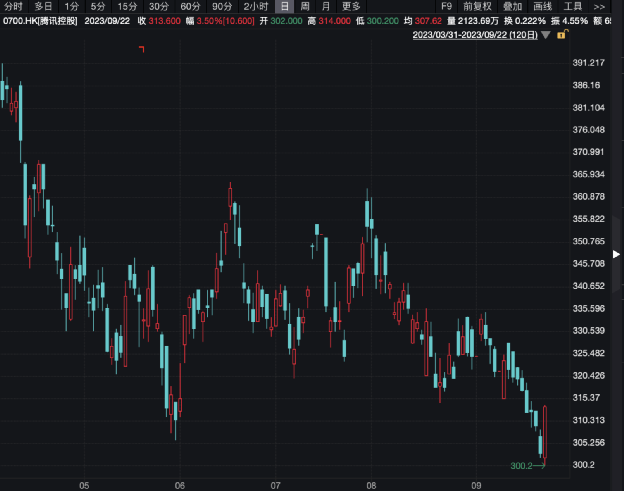The image size is (624, 491).
Task: Switch chart to 30分 interval
Action: [159, 6]
